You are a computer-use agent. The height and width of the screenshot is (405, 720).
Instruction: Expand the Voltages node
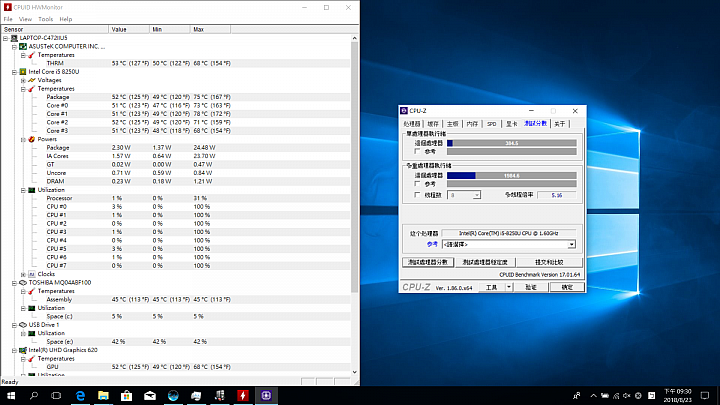click(23, 80)
